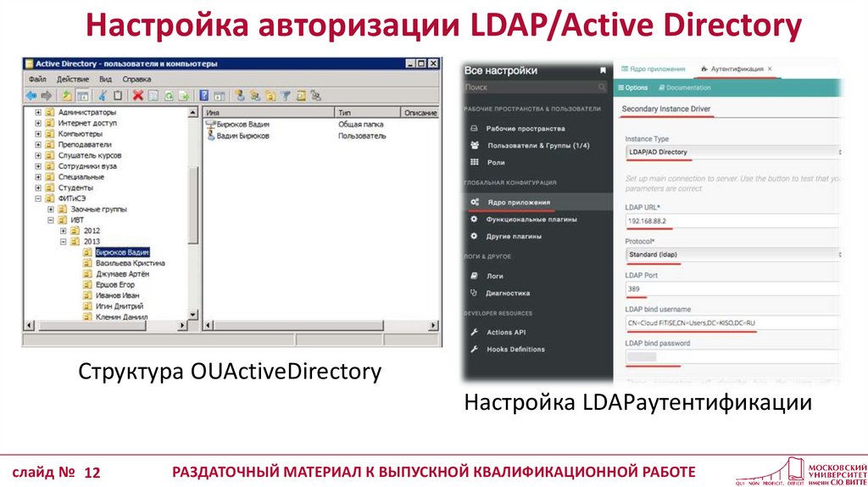Image resolution: width=868 pixels, height=487 pixels.
Task: Click the LDAP bind username field
Action: 733,322
